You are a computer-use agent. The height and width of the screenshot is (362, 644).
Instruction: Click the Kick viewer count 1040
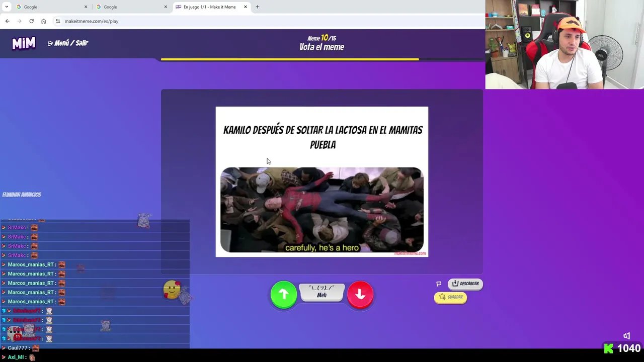coord(622,348)
